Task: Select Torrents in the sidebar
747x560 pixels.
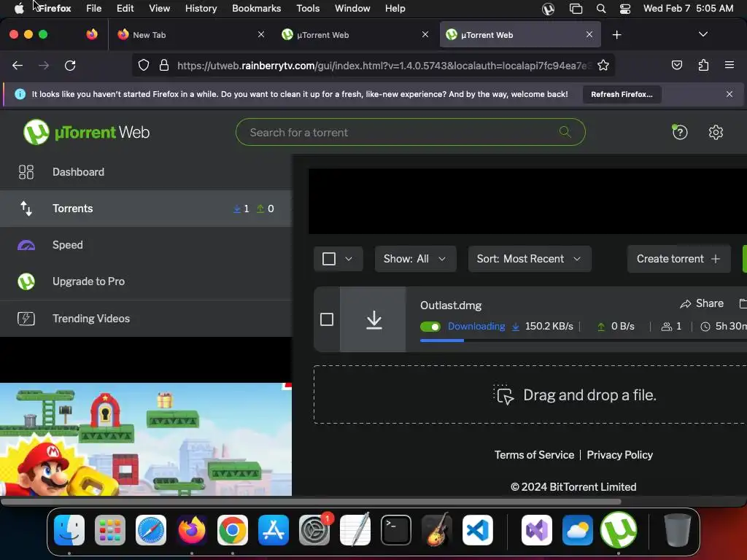Action: point(146,209)
